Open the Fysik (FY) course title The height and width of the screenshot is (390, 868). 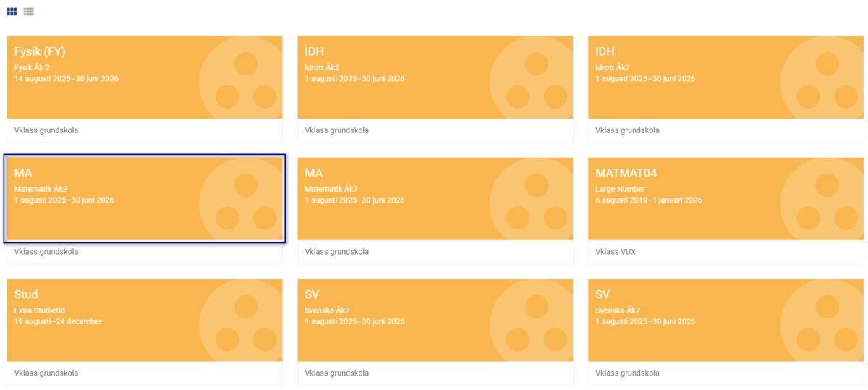(40, 51)
